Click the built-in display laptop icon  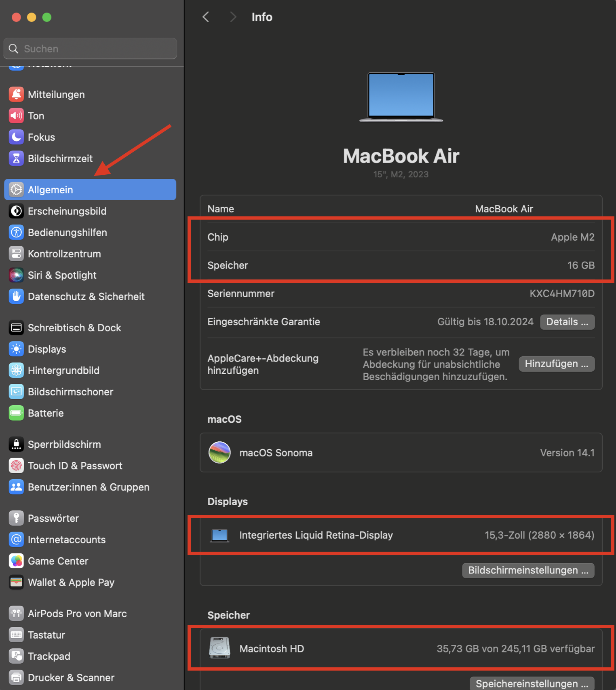(219, 535)
